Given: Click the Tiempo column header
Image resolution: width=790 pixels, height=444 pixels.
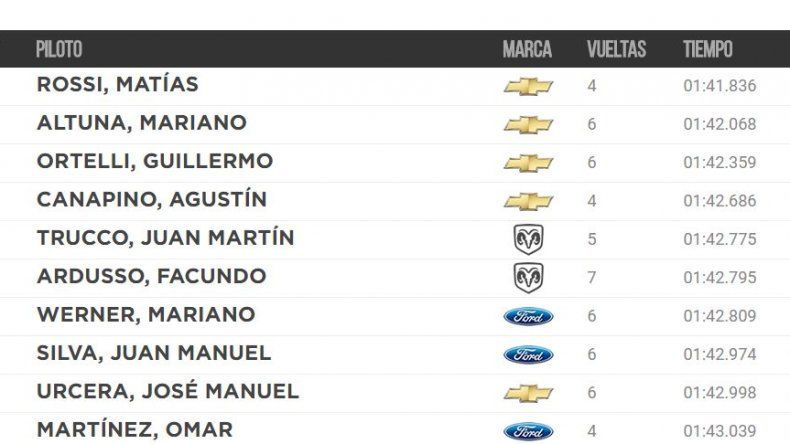Looking at the screenshot, I should tap(708, 49).
